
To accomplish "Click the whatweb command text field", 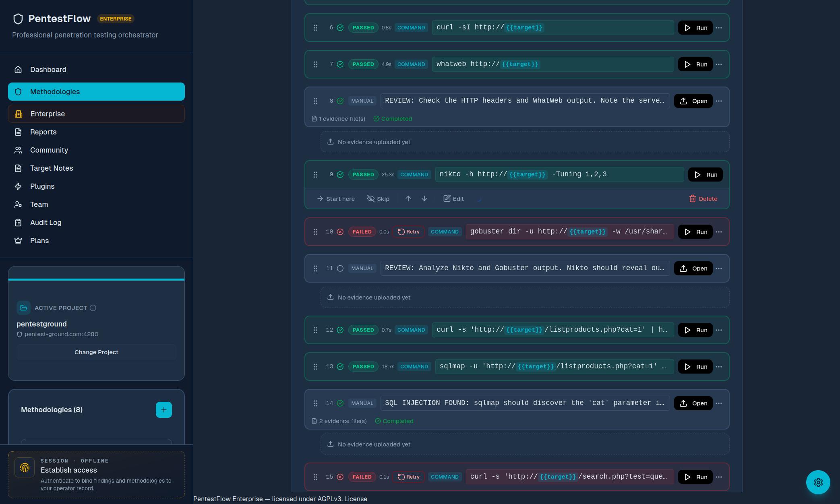I will (553, 64).
